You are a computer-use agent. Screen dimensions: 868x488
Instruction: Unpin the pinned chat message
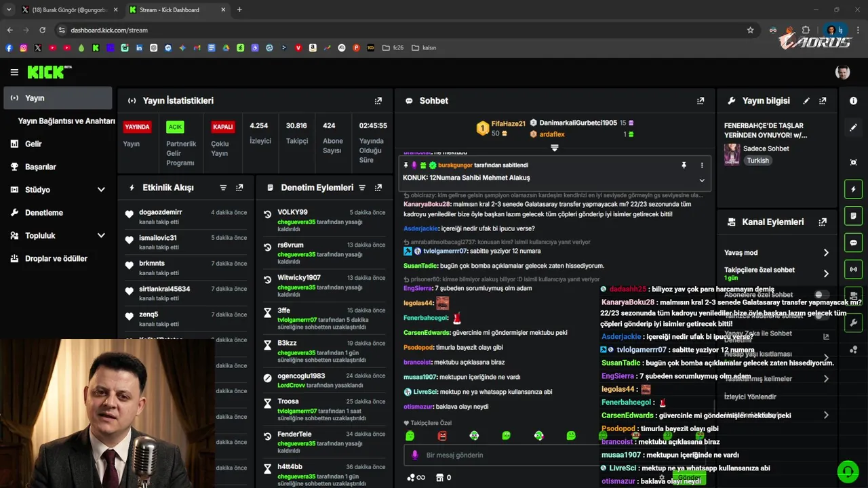coord(684,165)
